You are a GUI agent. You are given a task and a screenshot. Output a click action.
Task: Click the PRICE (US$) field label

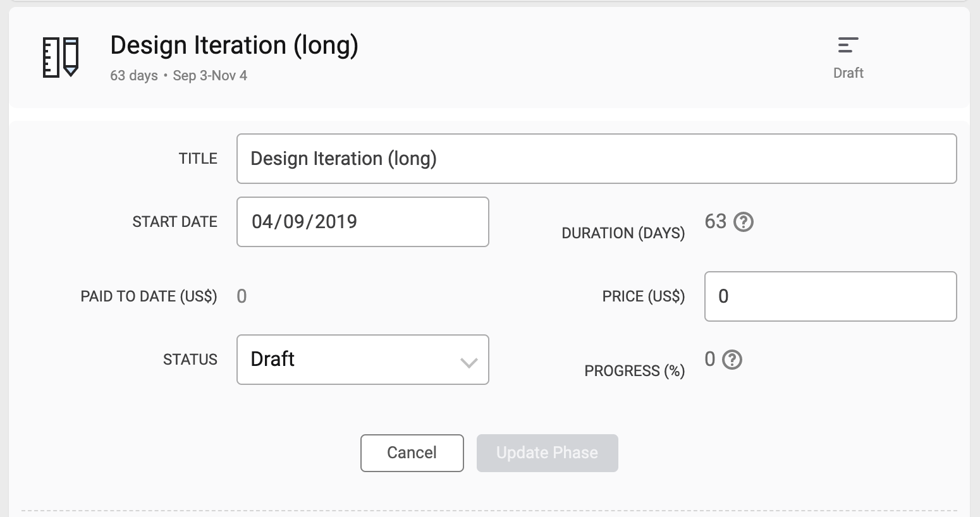[x=643, y=296]
